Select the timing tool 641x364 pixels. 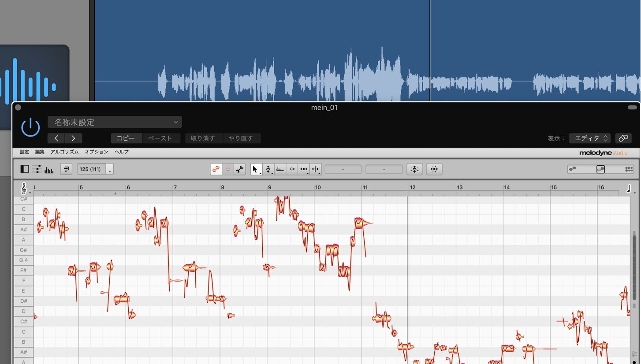pyautogui.click(x=303, y=169)
